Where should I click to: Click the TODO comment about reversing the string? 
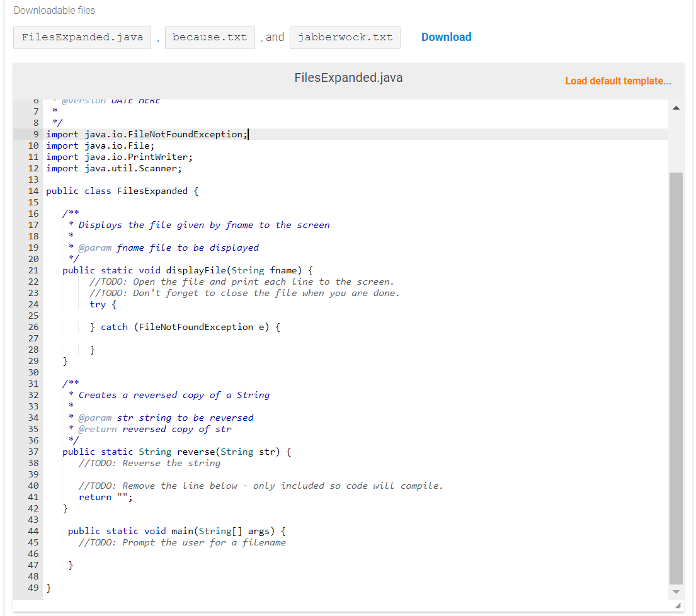(148, 463)
